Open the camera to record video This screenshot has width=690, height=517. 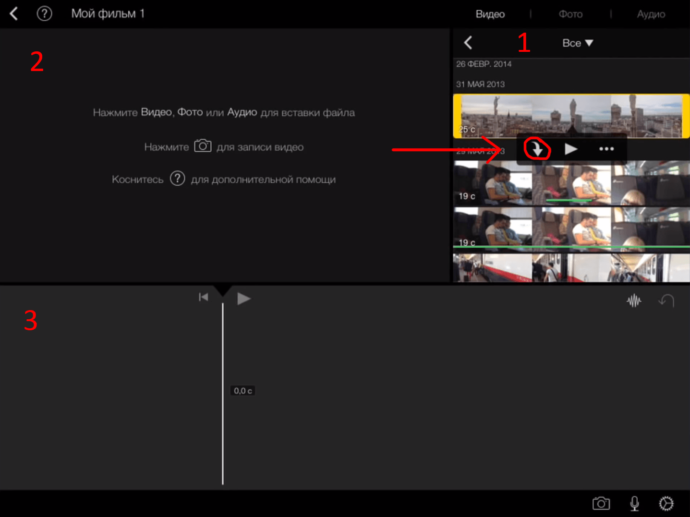tap(601, 503)
